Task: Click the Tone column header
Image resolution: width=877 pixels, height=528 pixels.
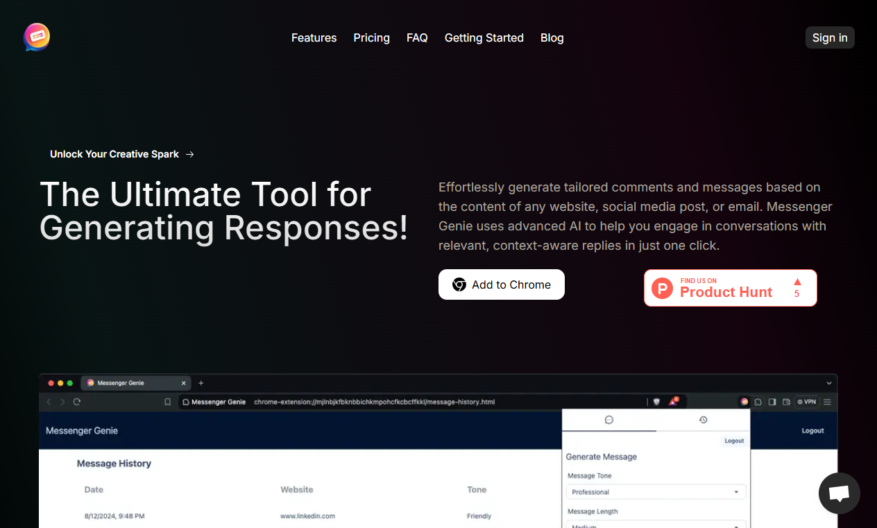Action: (x=477, y=489)
